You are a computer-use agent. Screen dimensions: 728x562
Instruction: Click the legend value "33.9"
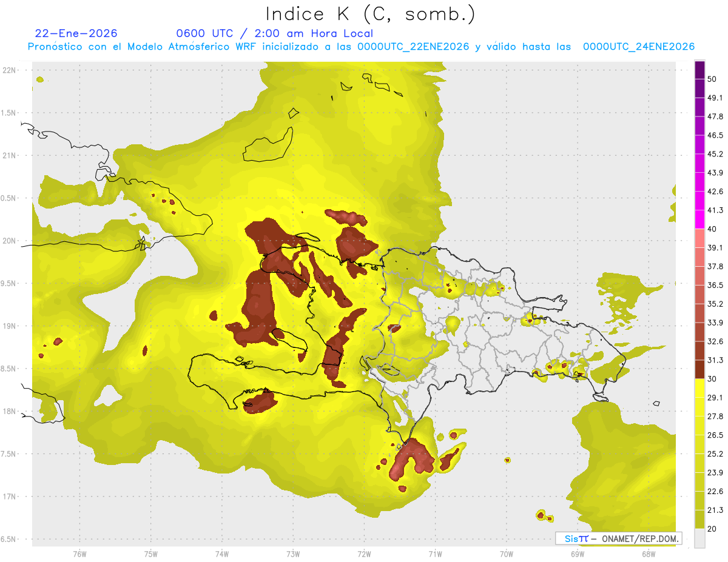click(x=715, y=323)
